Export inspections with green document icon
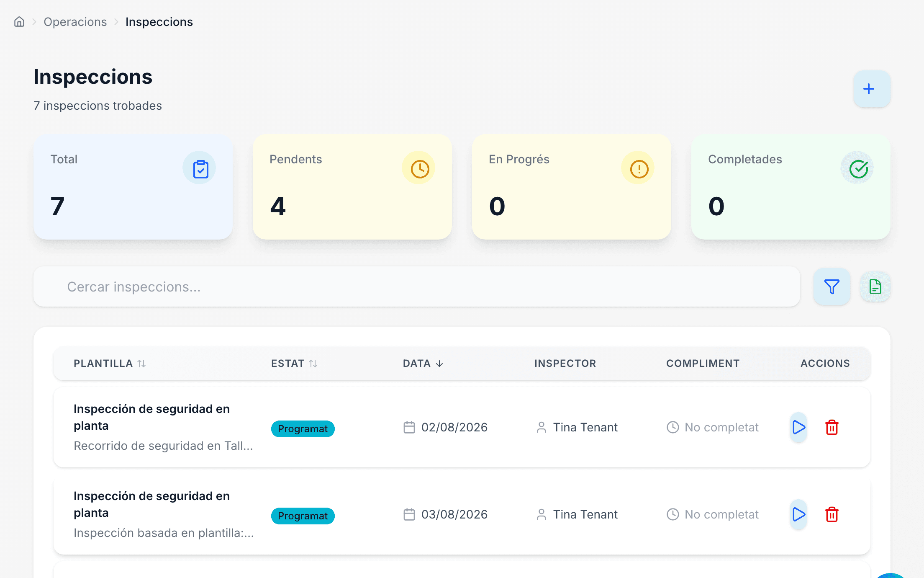The width and height of the screenshot is (924, 578). click(875, 286)
